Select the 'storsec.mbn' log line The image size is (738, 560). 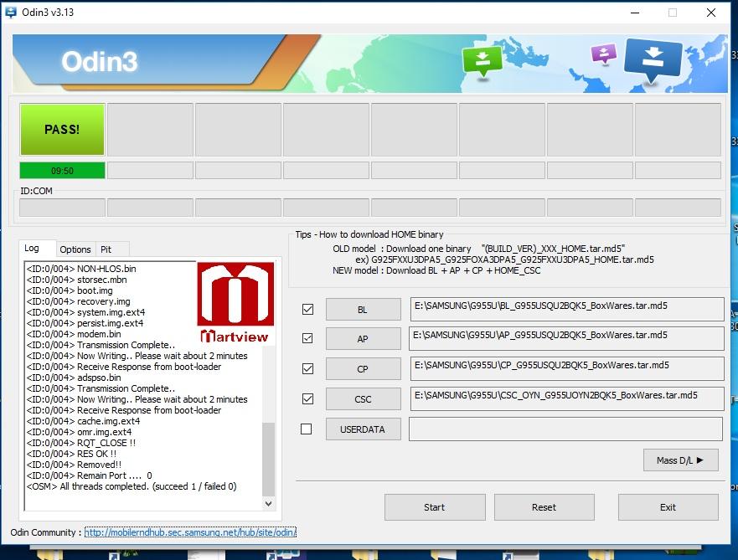click(x=77, y=280)
